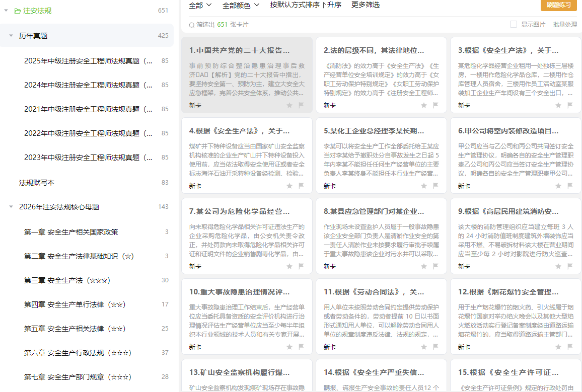Flag card 9 高层民用建筑消防安全
582x392 pixels.
click(570, 266)
